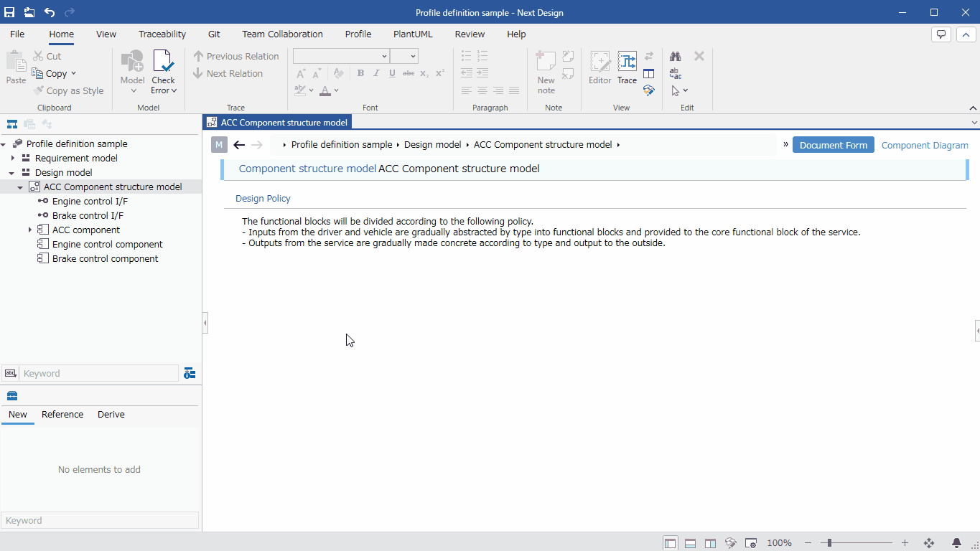The image size is (980, 551).
Task: Click the undo icon in title bar
Action: 50,12
